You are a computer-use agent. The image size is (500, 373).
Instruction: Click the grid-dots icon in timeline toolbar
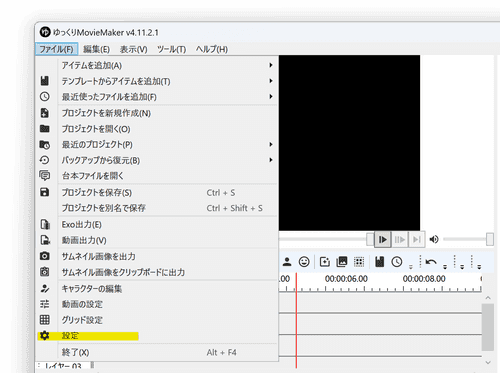[x=359, y=262]
